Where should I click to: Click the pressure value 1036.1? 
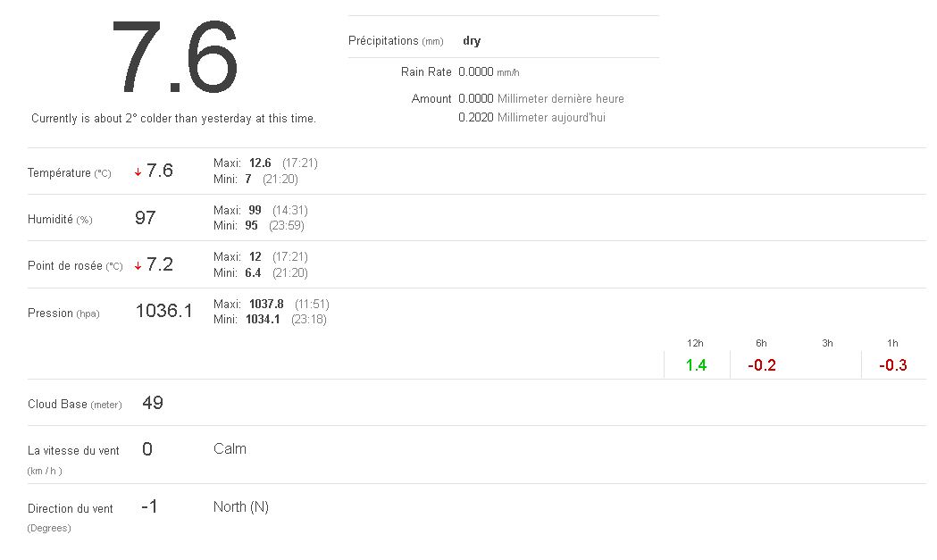click(x=163, y=312)
